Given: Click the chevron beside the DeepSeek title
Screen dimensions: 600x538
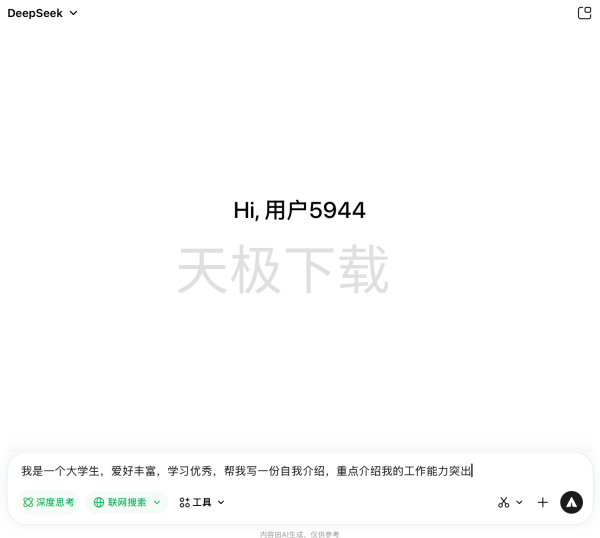Looking at the screenshot, I should click(74, 13).
